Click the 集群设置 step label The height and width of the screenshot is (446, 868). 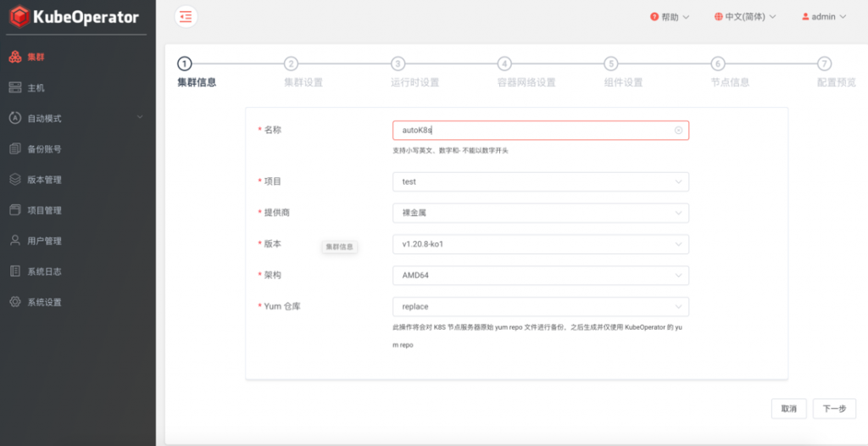click(x=303, y=83)
